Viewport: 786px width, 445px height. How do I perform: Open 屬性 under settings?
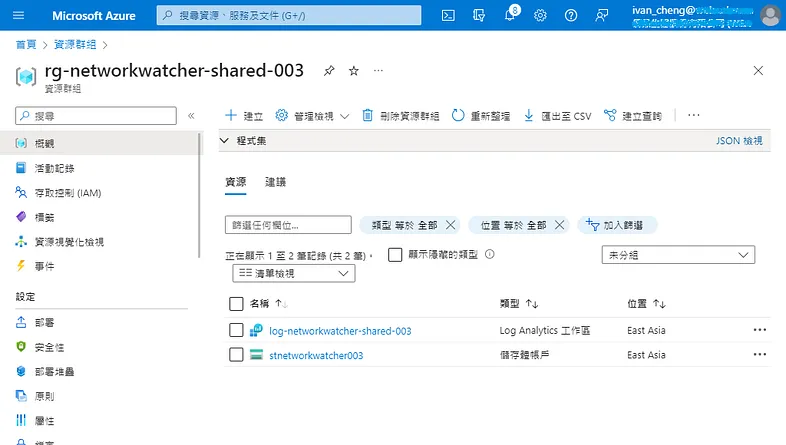pos(44,420)
